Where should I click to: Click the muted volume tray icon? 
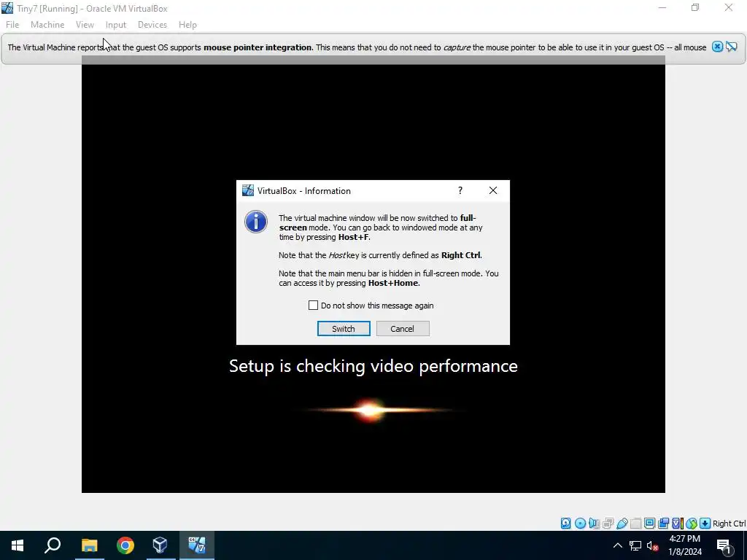653,545
